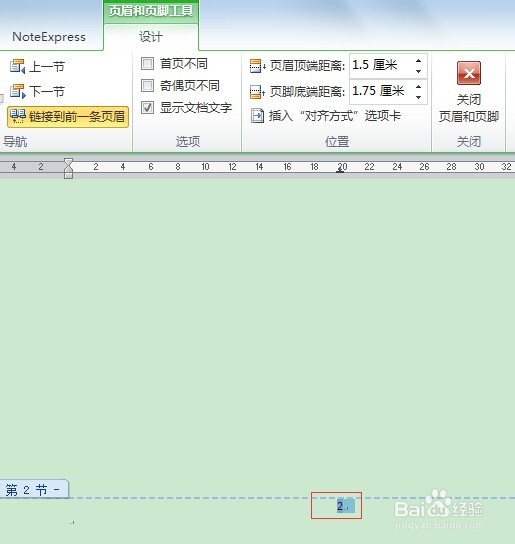This screenshot has height=544, width=515.
Task: Go to next section (下一节)
Action: [x=37, y=91]
